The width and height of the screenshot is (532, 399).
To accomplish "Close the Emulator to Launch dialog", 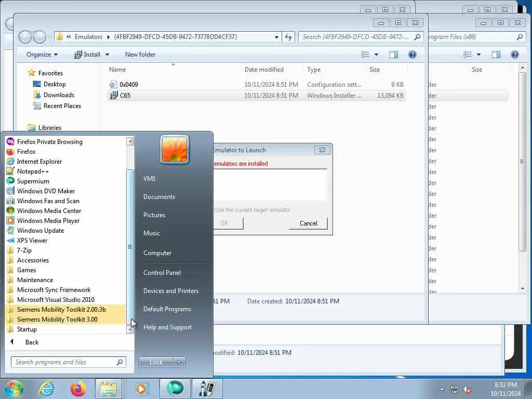I will tap(322, 150).
